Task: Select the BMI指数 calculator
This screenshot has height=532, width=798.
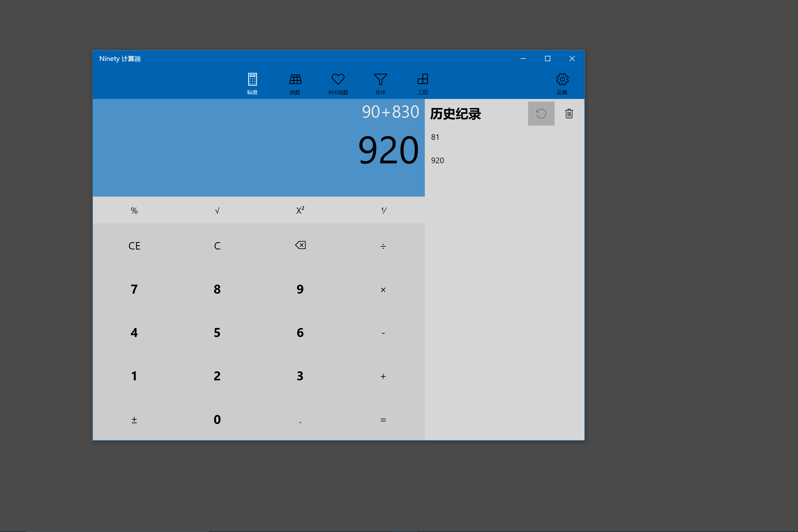Action: pyautogui.click(x=338, y=83)
